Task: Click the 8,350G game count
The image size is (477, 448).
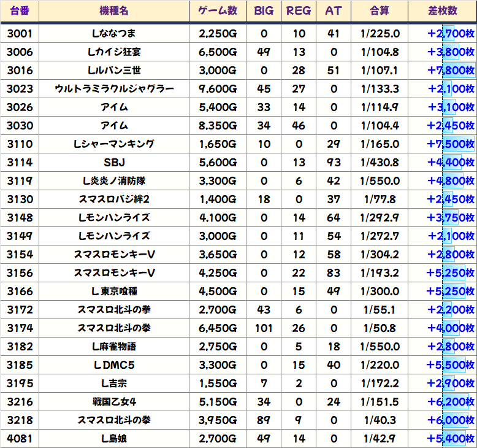Action: (218, 125)
